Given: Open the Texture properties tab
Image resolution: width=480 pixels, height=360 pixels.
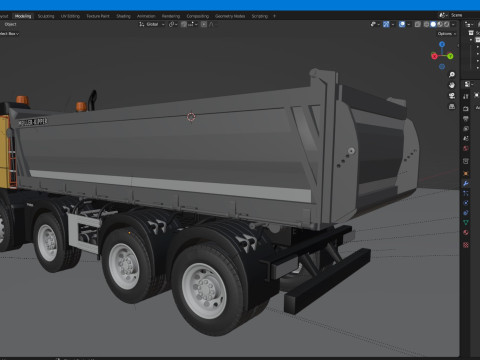Looking at the screenshot, I should [466, 245].
